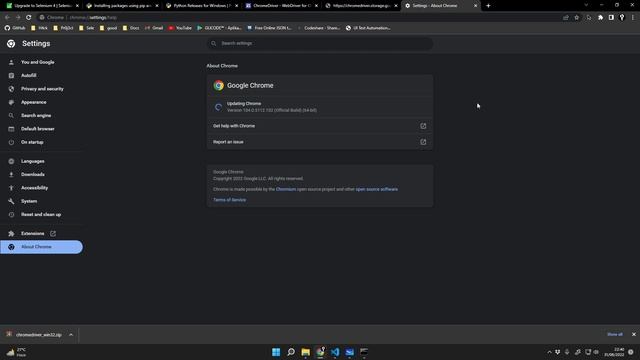The width and height of the screenshot is (640, 360).
Task: Toggle the browser side panel
Action: 611,18
